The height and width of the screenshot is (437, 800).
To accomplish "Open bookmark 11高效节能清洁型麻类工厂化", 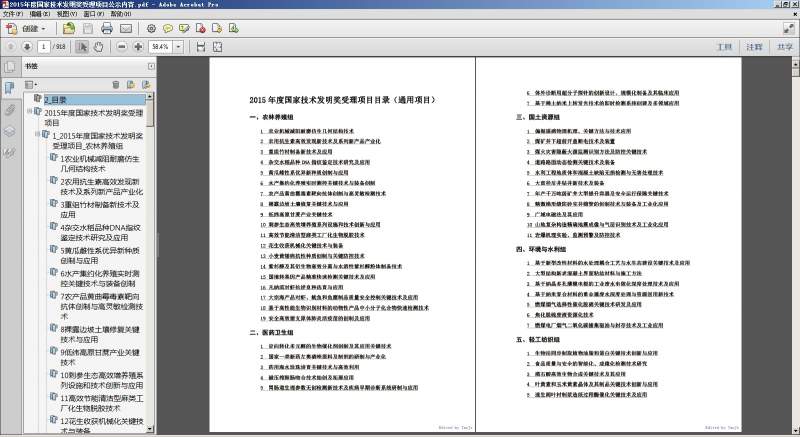I will (x=102, y=403).
